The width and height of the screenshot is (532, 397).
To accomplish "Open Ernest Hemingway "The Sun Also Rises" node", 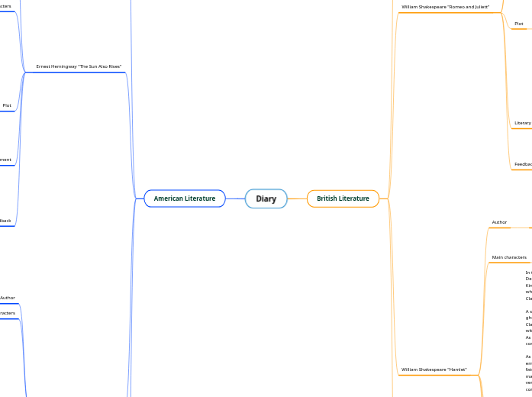I will coord(79,67).
